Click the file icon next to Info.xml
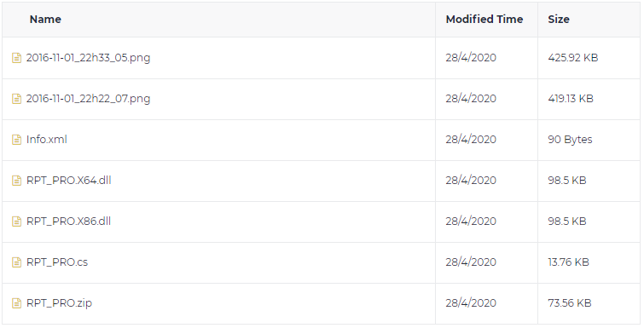 coord(16,140)
